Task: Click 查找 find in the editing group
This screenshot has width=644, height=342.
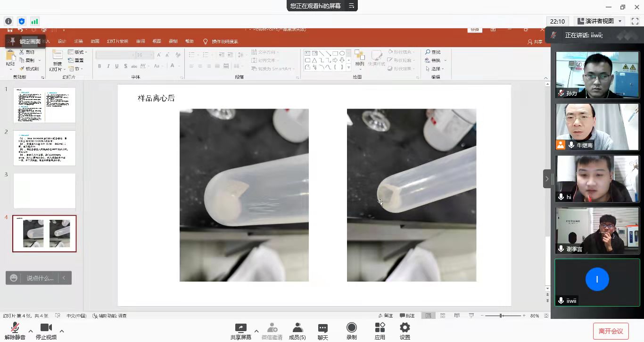Action: coord(433,52)
